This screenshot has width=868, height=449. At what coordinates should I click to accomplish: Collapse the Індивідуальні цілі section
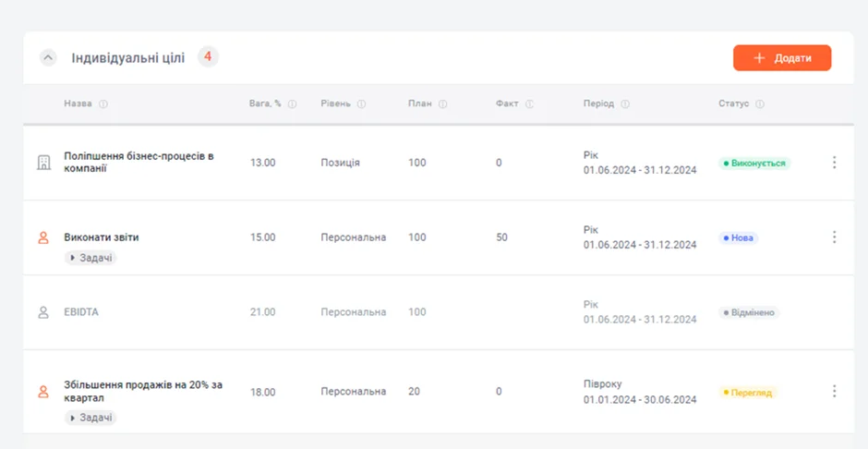48,57
